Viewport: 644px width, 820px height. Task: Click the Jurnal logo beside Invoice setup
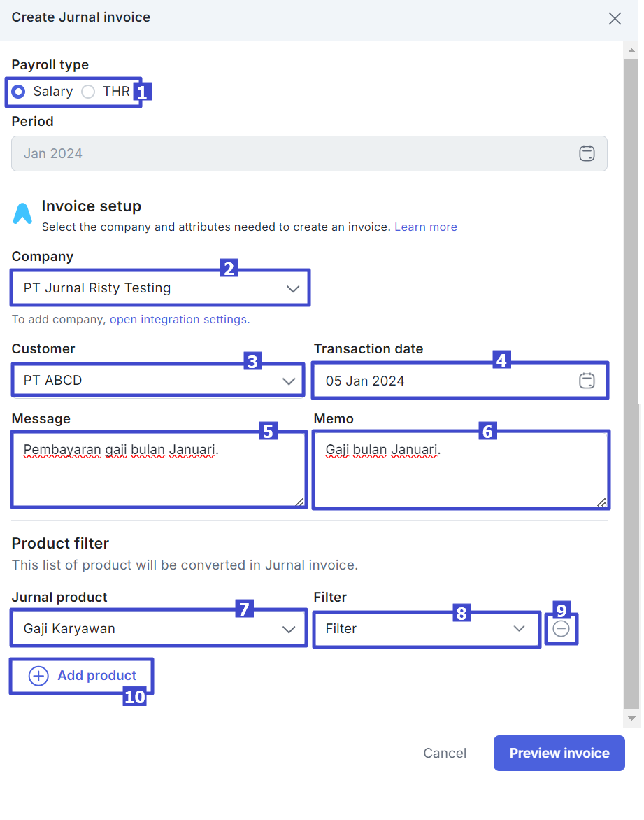[22, 214]
